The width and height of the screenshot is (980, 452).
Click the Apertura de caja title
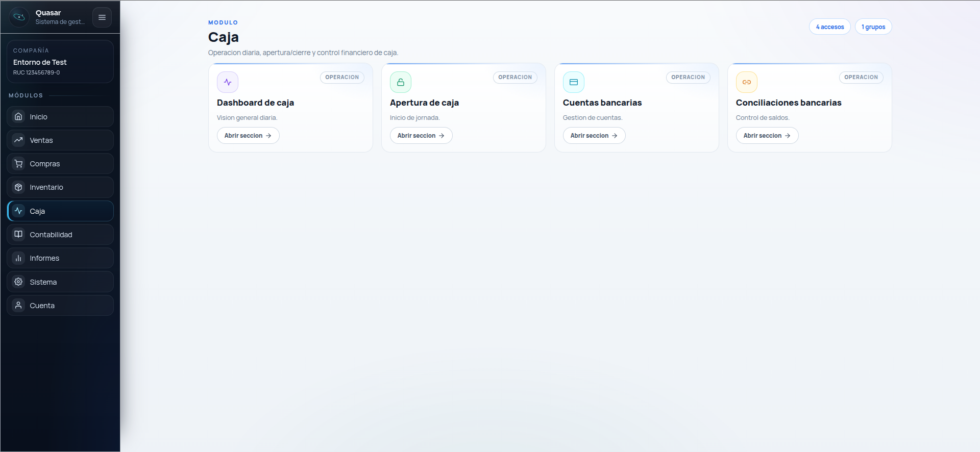pos(424,103)
